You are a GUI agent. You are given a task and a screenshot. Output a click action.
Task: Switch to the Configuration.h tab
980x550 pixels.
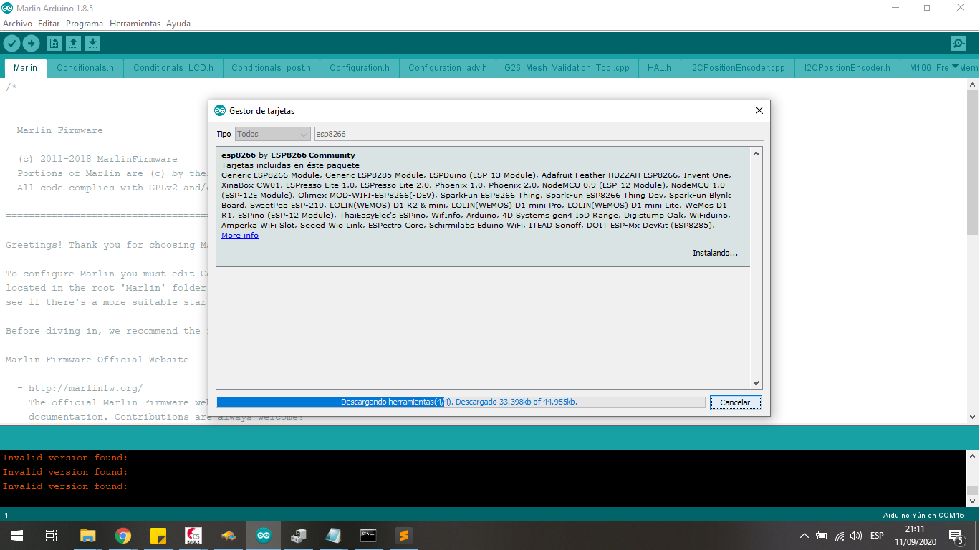pyautogui.click(x=360, y=68)
